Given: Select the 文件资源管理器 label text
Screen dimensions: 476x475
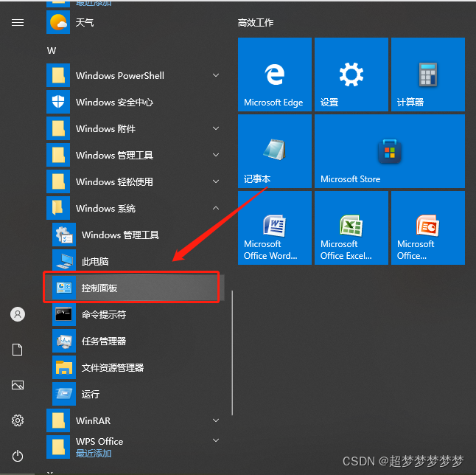Looking at the screenshot, I should click(113, 368).
